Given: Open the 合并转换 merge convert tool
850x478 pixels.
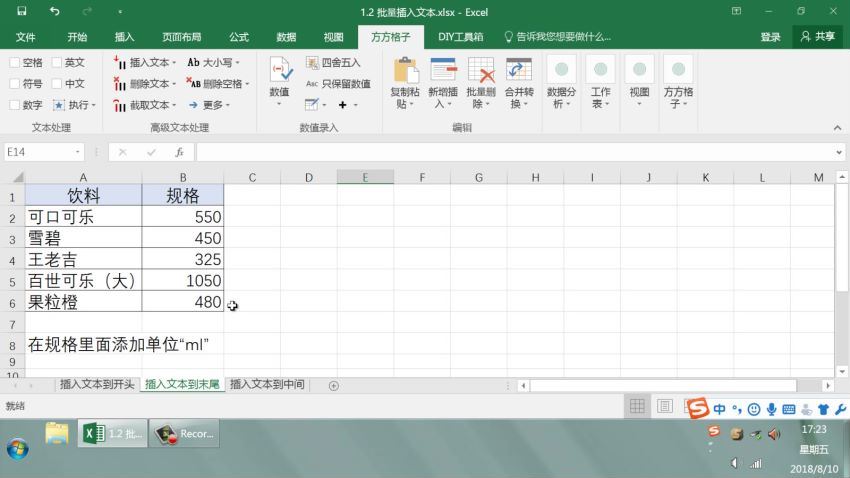Looking at the screenshot, I should click(x=519, y=82).
